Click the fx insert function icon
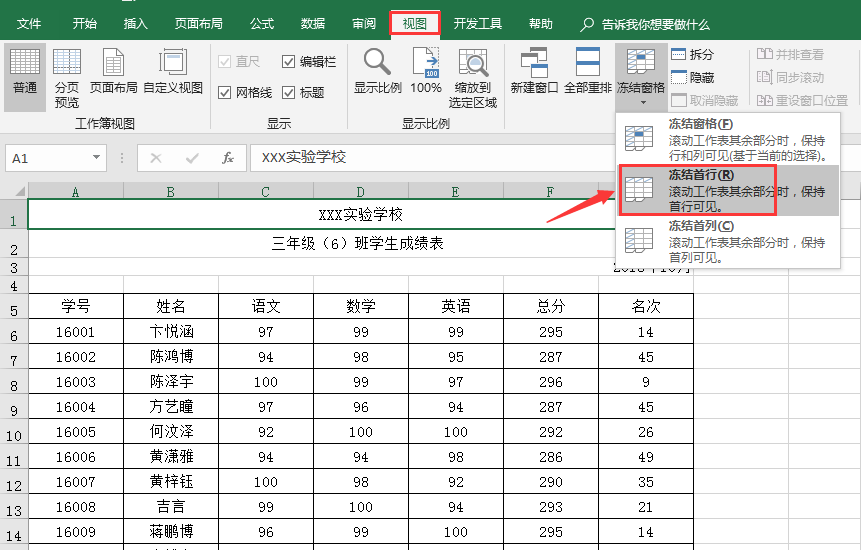Screen dimensions: 861x550 [x=228, y=158]
